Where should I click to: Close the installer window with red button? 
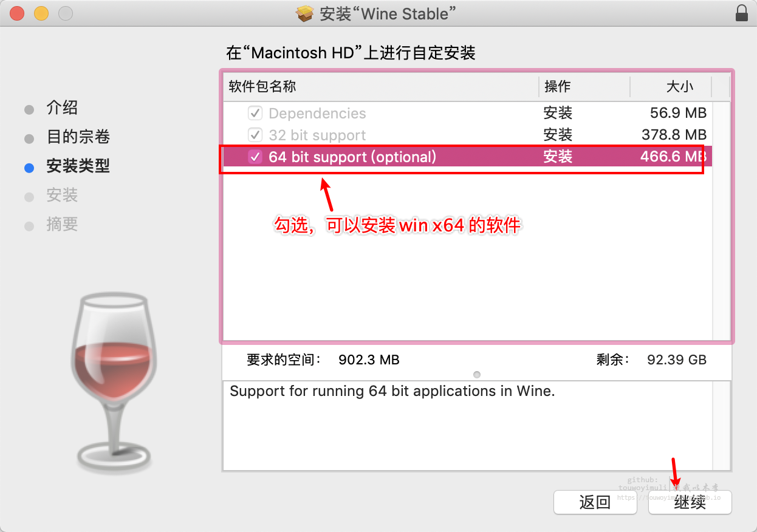[18, 13]
